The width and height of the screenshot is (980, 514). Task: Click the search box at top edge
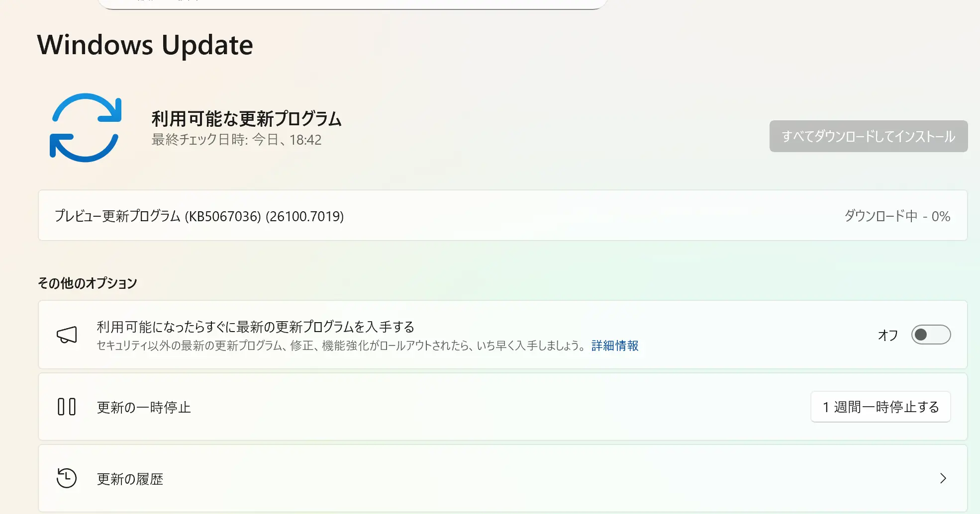coord(352,4)
